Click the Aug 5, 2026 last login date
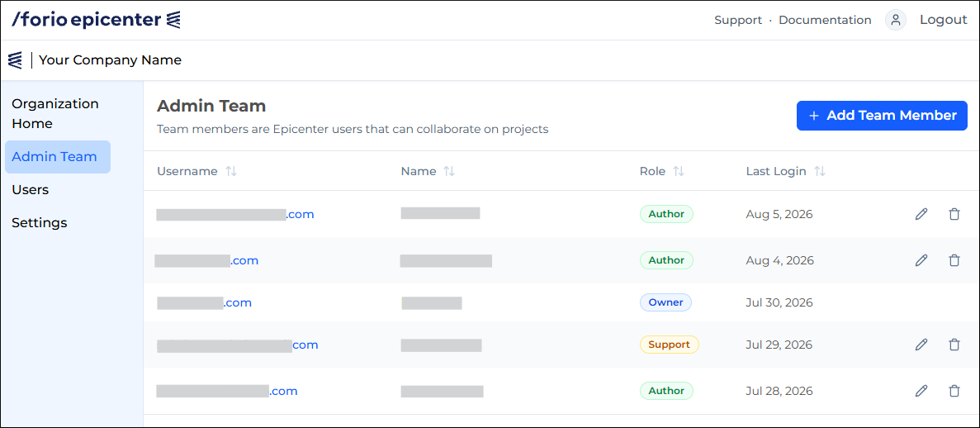Screen dimensions: 980x428 [x=779, y=214]
